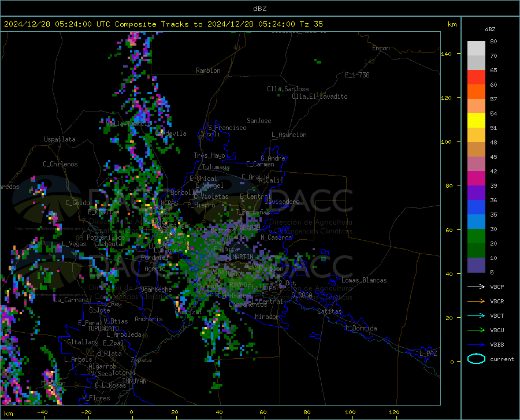Click the 'Potrerillos' map label
Screen dimensions: 520x420
[x=106, y=237]
